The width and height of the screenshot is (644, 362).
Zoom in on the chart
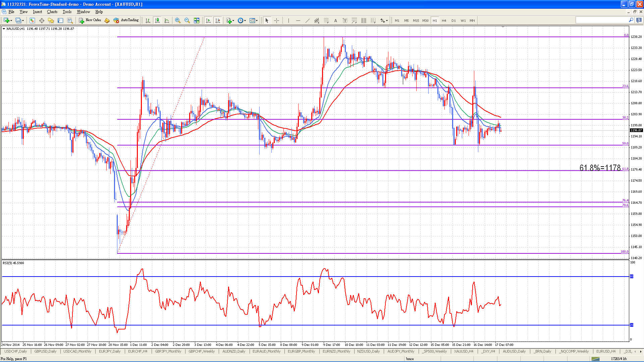tap(178, 20)
